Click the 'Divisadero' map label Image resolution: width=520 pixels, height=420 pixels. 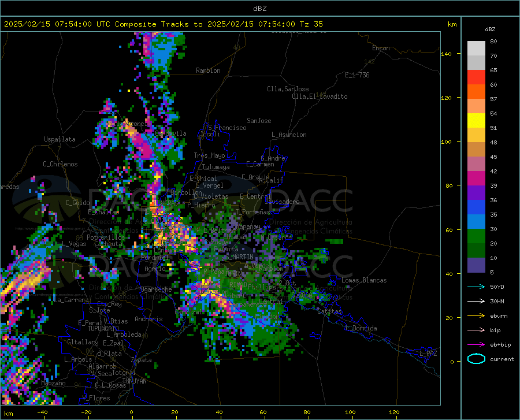point(282,202)
